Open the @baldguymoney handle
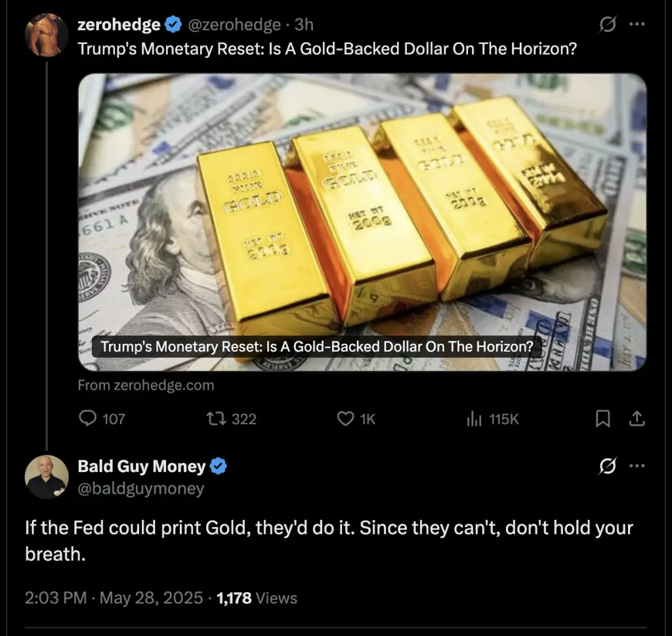The width and height of the screenshot is (672, 636). [140, 488]
